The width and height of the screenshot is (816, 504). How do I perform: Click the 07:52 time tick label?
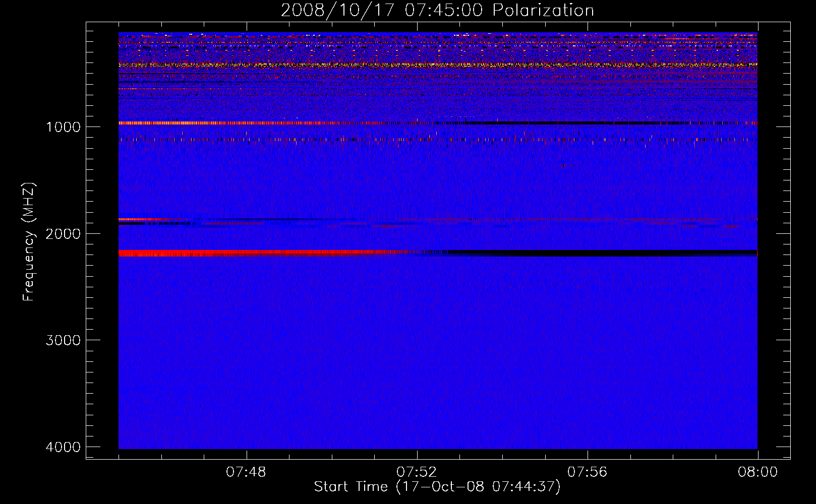point(417,472)
